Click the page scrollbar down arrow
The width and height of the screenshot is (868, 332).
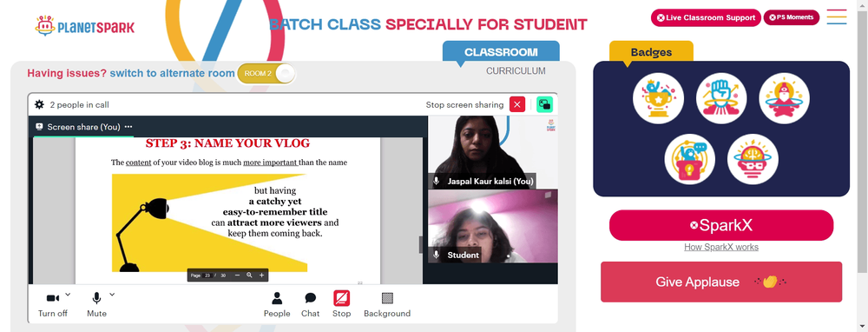(x=863, y=327)
